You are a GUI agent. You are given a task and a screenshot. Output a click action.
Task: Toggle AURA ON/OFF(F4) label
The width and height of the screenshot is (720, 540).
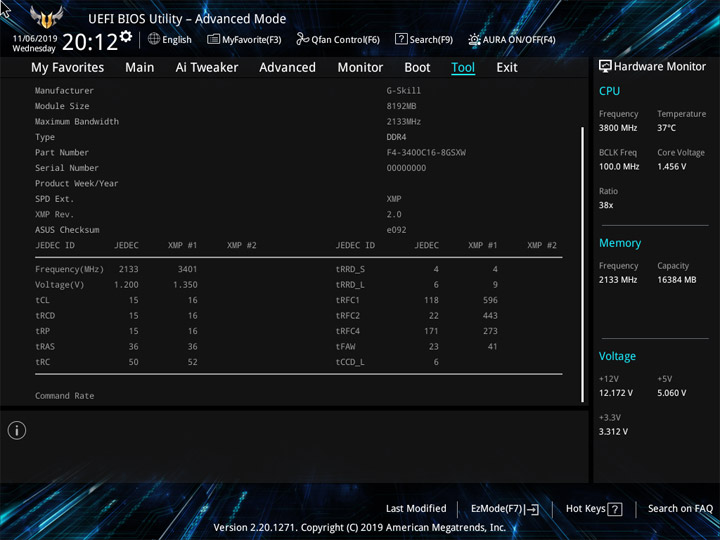pos(519,39)
